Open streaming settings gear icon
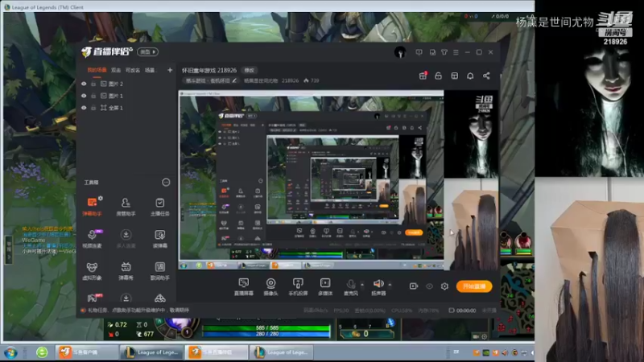644x362 pixels. point(444,286)
